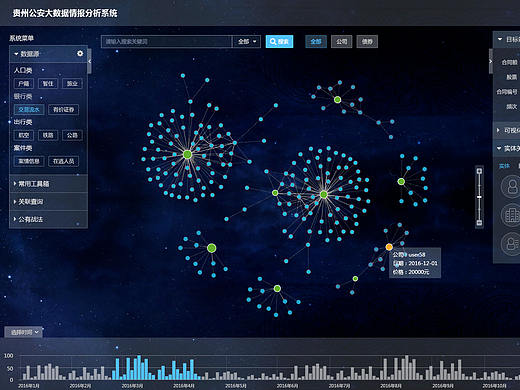Image resolution: width=520 pixels, height=390 pixels.
Task: Click the 案件类 category label
Action: 23,148
